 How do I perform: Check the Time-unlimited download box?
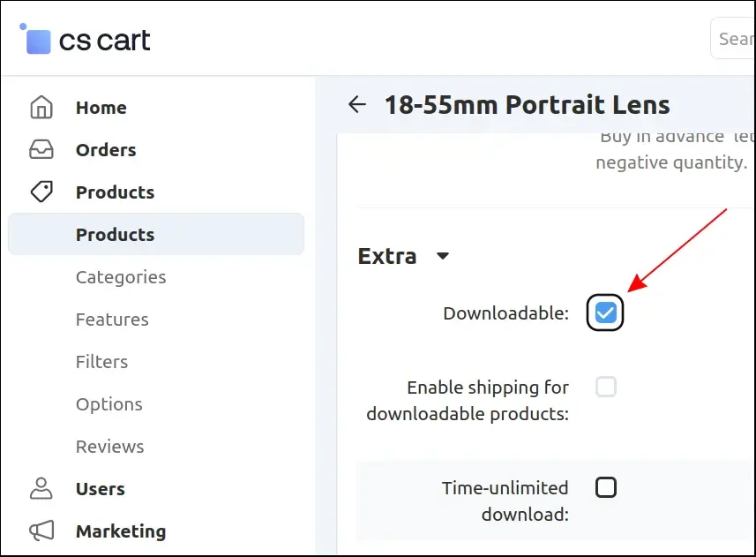[605, 487]
